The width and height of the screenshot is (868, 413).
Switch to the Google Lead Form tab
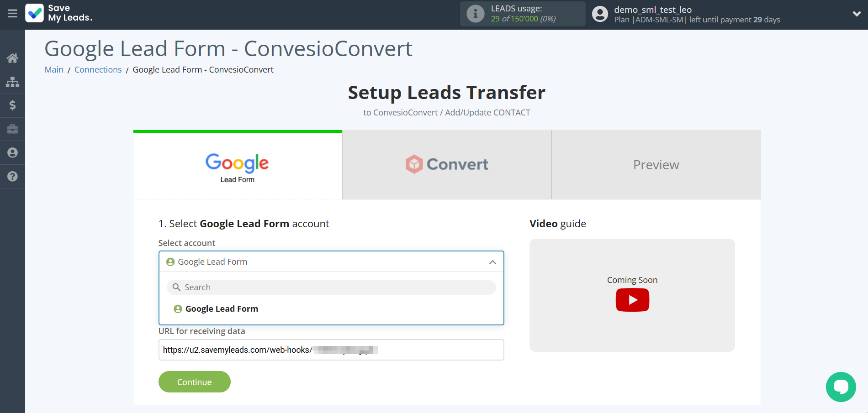pos(238,166)
